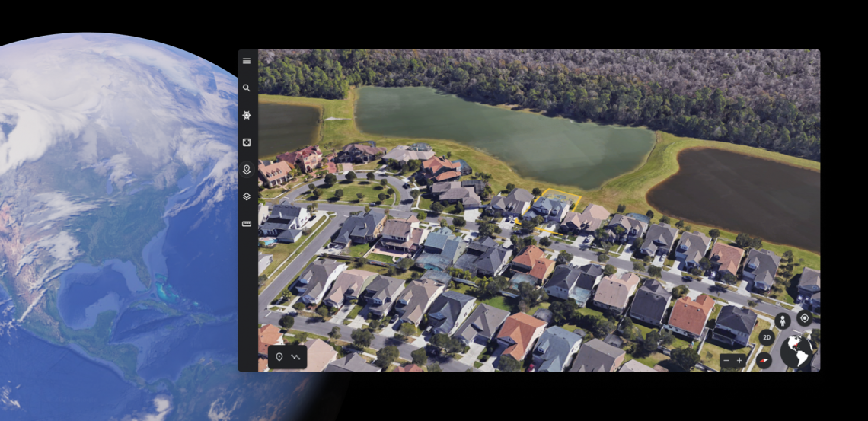
Task: Reset orientation with the compass button
Action: (x=764, y=360)
